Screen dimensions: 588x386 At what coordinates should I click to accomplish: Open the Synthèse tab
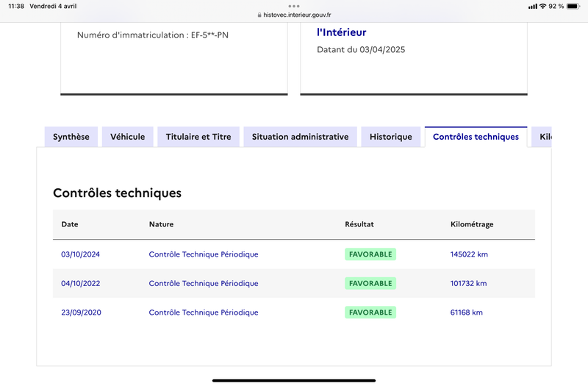click(71, 137)
